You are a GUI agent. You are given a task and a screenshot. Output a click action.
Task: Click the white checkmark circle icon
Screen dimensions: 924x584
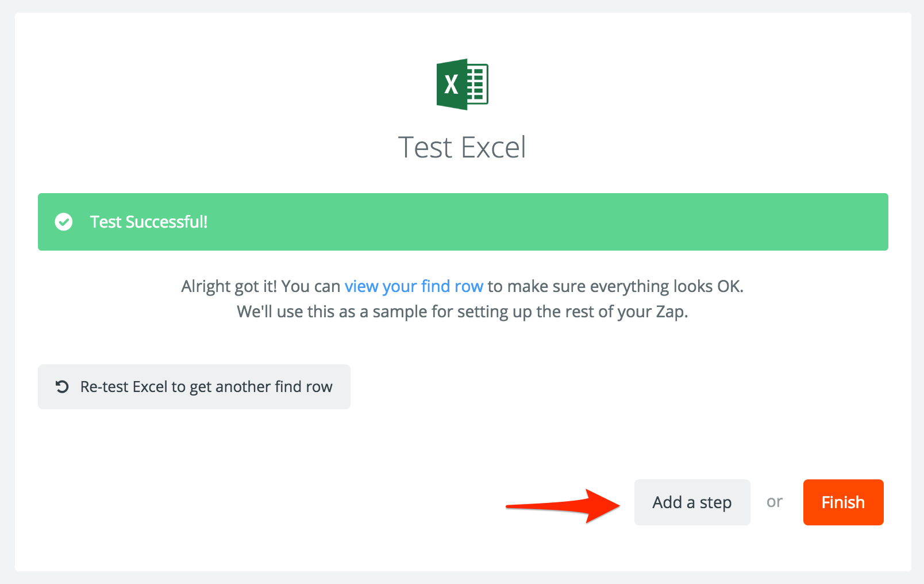point(64,222)
